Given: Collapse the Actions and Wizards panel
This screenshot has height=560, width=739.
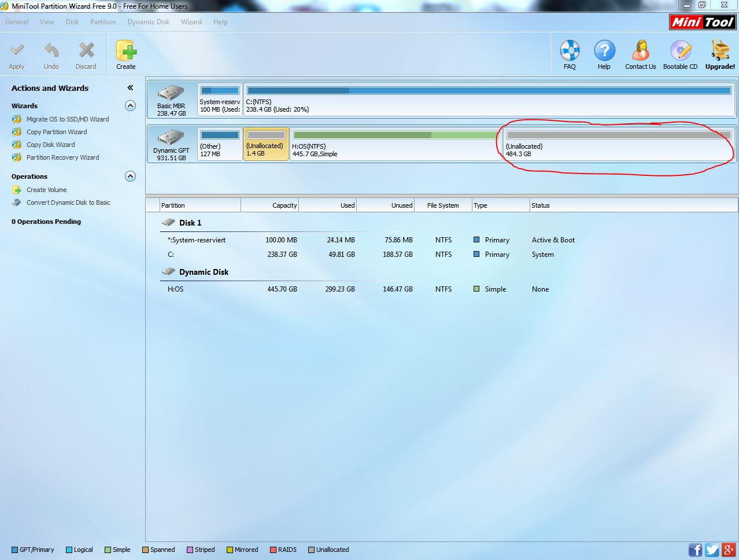Looking at the screenshot, I should [x=130, y=88].
